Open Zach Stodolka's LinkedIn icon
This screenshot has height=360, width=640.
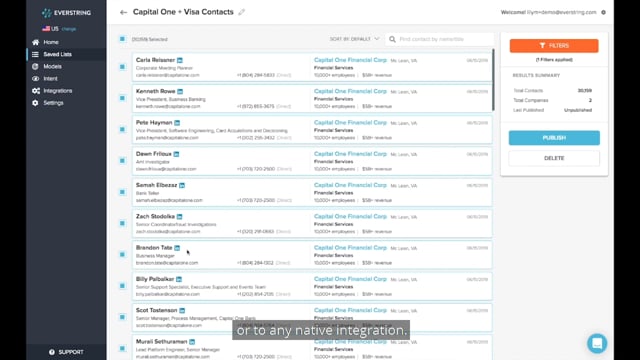point(180,217)
